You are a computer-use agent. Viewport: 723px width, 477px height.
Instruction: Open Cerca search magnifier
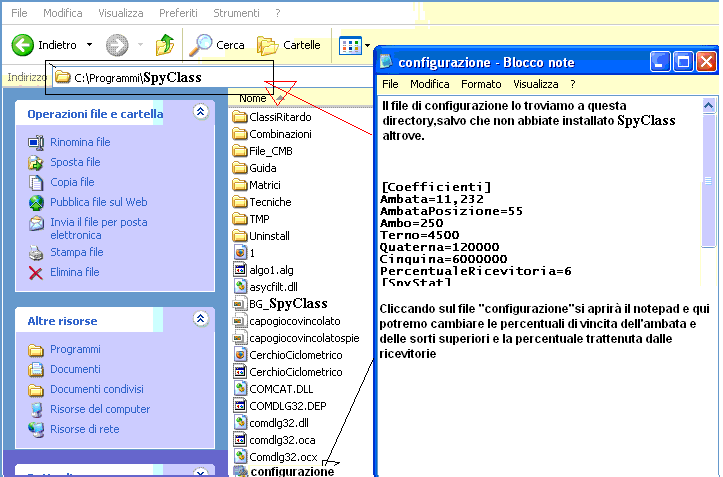pyautogui.click(x=217, y=45)
